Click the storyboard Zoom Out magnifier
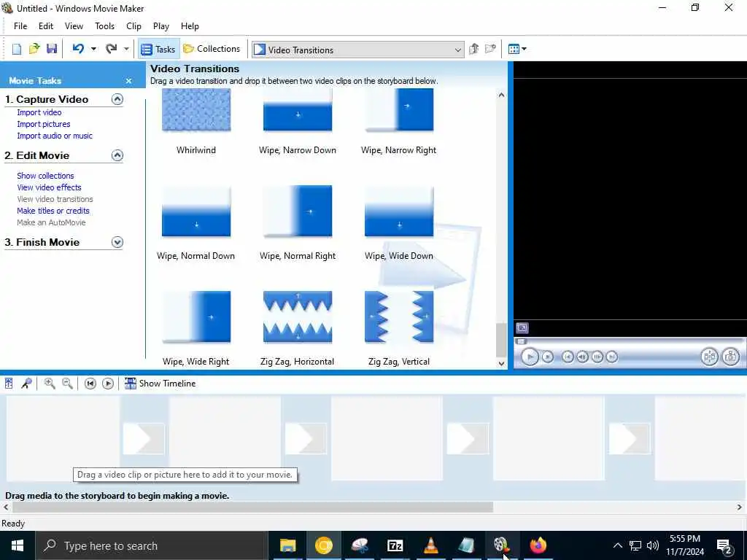This screenshot has width=747, height=560. [68, 384]
